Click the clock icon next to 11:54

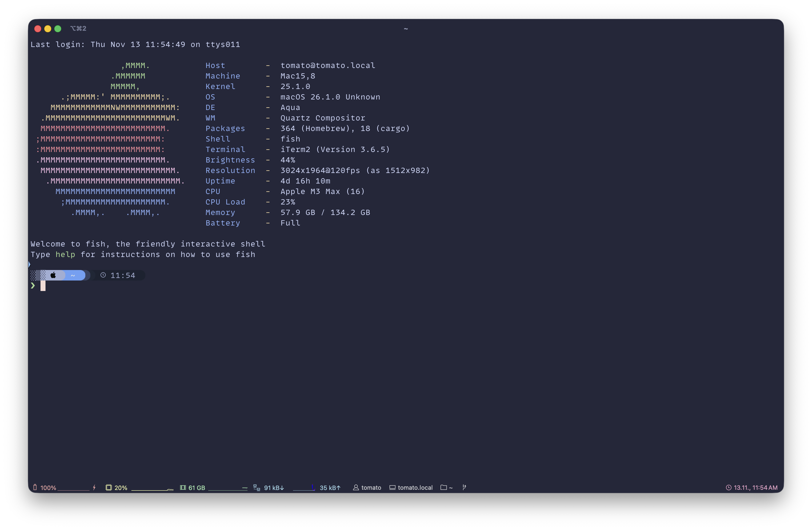[103, 275]
